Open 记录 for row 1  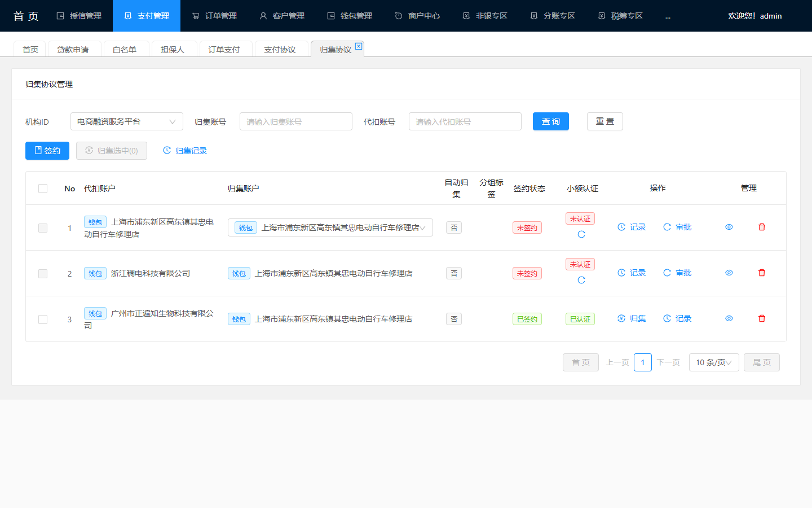632,227
